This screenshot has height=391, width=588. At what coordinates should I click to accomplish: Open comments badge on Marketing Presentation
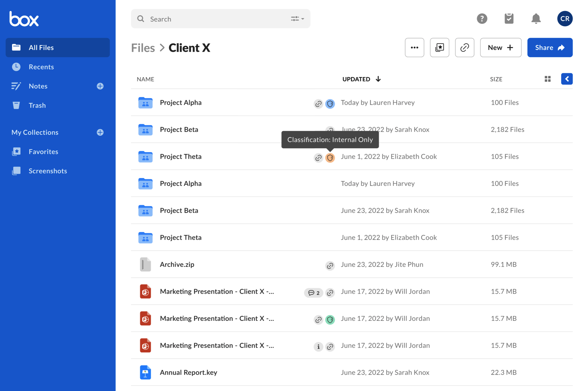pyautogui.click(x=314, y=293)
